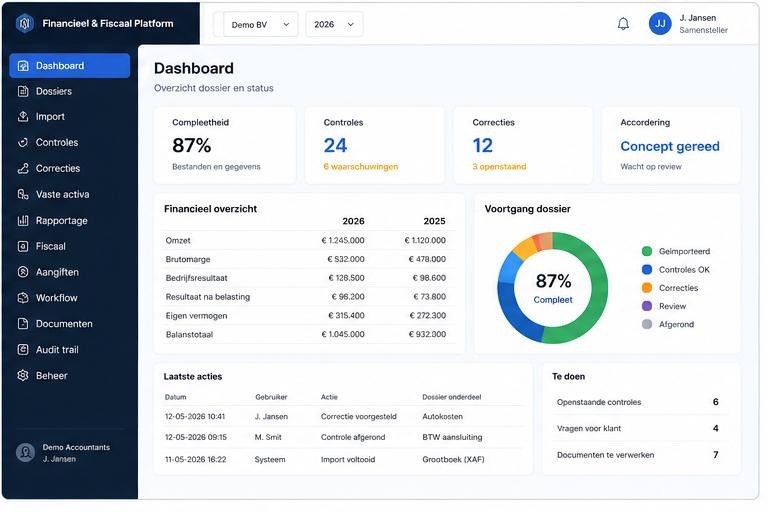
Task: Click the 3 openstaand link
Action: tap(499, 167)
